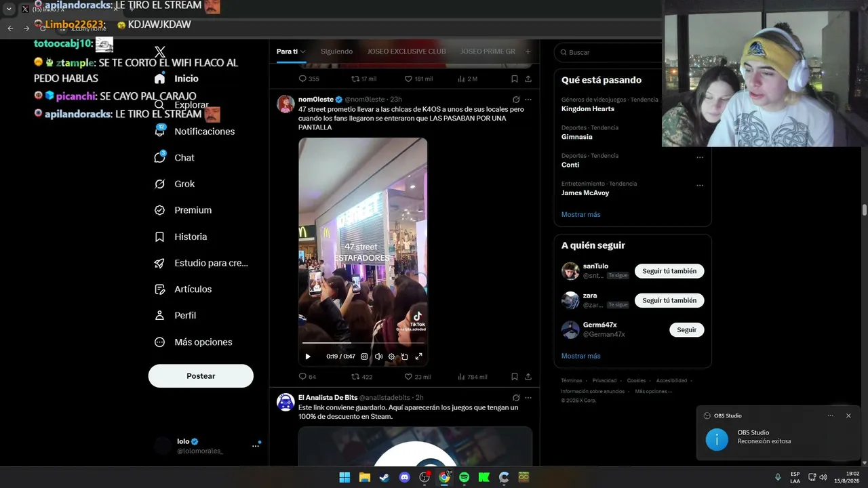
Task: Open the video in picture-in-picture mode
Action: (405, 357)
